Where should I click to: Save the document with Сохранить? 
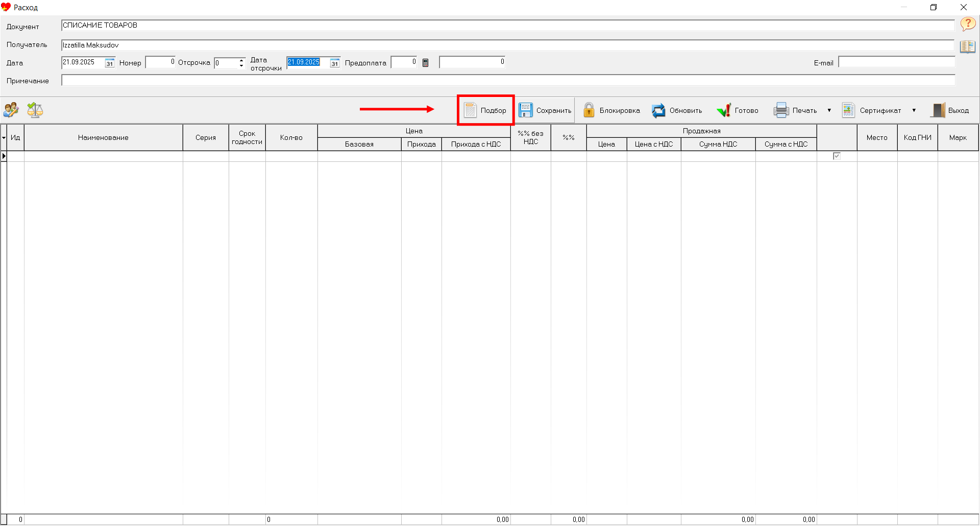tap(545, 110)
